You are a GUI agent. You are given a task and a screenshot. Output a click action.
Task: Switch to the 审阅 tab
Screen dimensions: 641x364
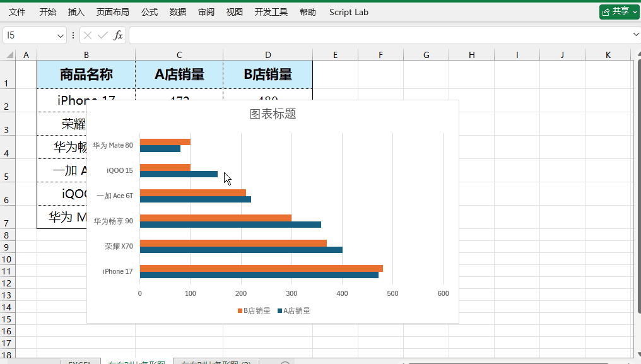206,12
